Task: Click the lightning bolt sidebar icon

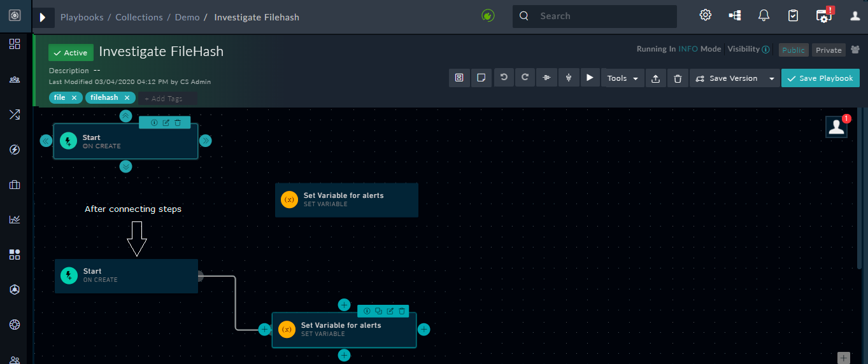Action: (14, 150)
